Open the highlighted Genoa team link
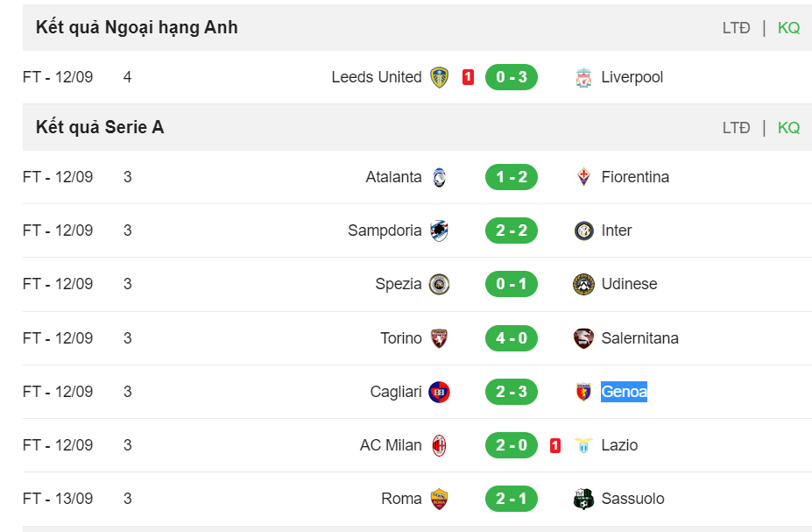Screen dimensions: 812x532 click(624, 392)
